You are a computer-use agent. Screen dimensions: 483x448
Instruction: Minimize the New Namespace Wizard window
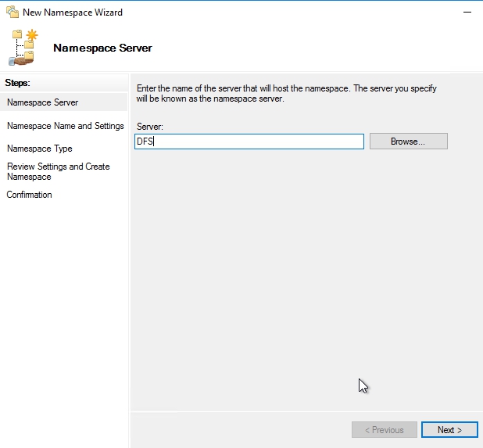[467, 13]
